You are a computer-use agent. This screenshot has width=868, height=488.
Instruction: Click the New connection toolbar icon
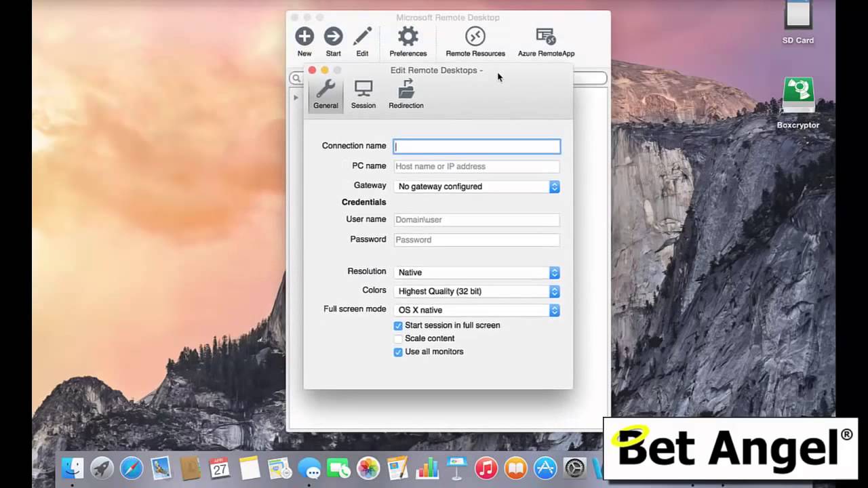tap(304, 37)
